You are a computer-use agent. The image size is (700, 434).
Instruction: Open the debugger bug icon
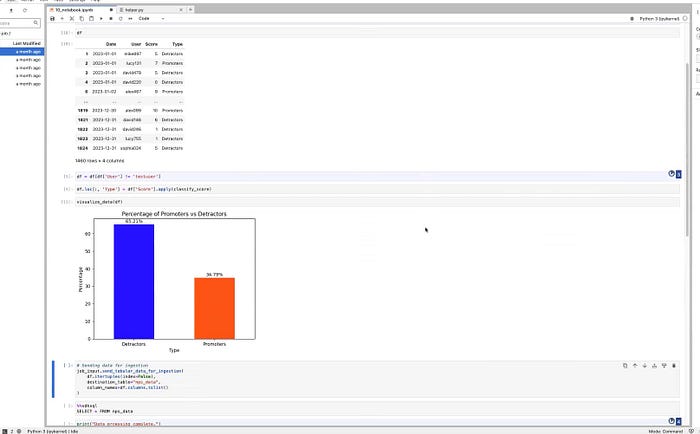(x=632, y=19)
